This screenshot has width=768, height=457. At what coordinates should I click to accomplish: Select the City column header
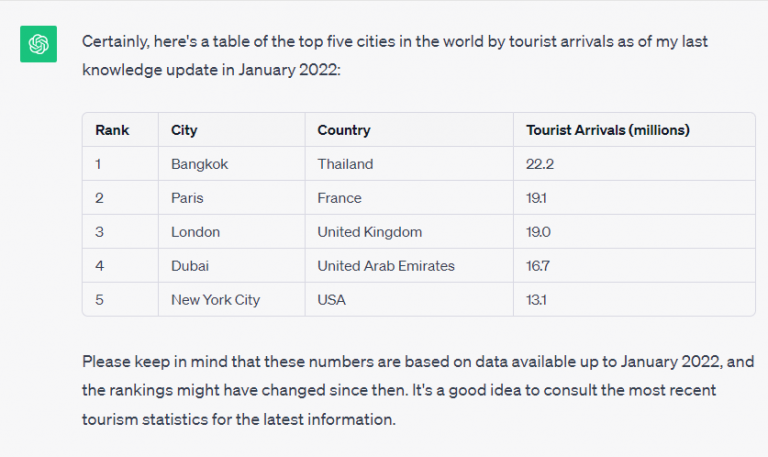[184, 130]
